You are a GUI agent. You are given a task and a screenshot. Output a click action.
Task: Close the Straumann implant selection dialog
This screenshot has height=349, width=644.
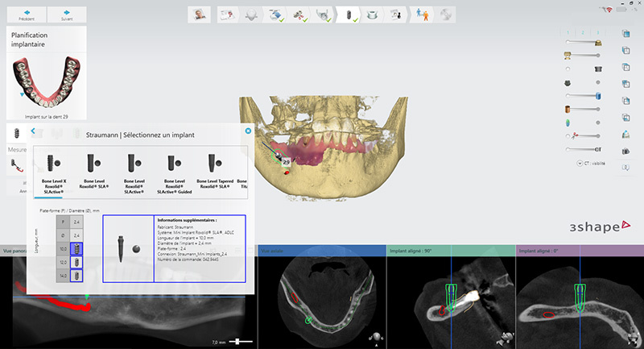[x=248, y=131]
